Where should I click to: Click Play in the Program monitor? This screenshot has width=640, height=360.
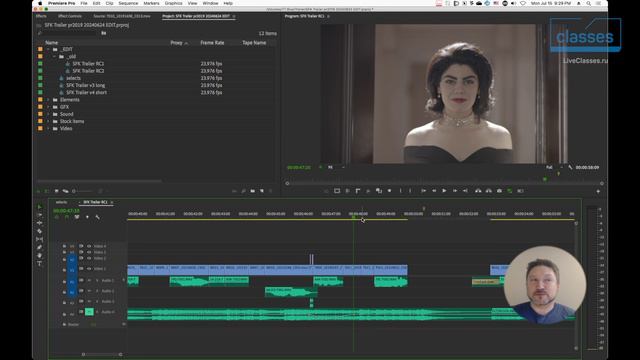coord(444,191)
